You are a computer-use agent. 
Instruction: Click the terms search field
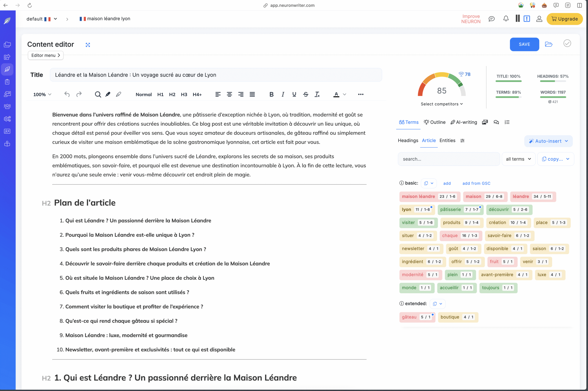tap(449, 159)
